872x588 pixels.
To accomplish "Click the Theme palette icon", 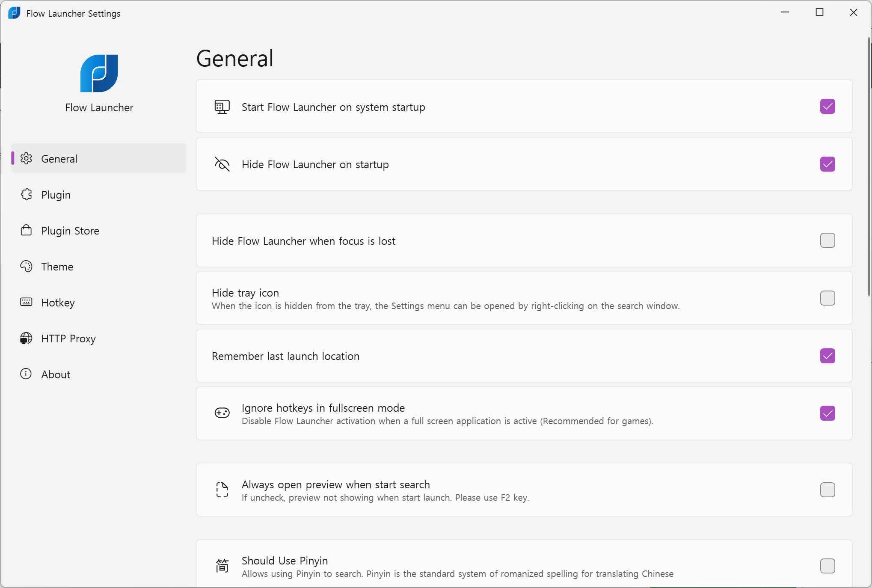I will 26,266.
